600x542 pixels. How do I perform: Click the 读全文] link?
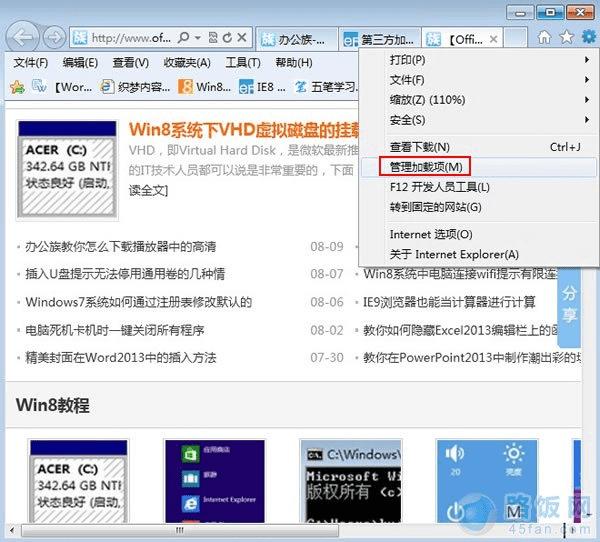pos(148,190)
